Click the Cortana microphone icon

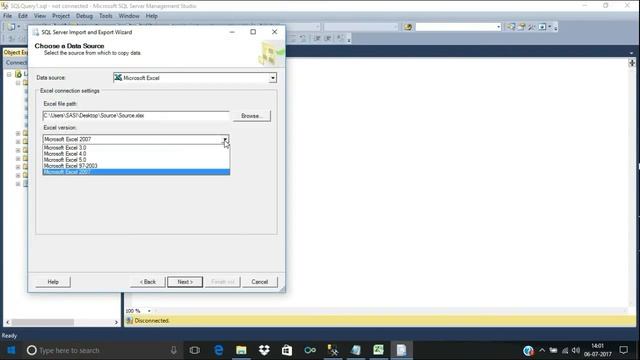[x=173, y=350]
